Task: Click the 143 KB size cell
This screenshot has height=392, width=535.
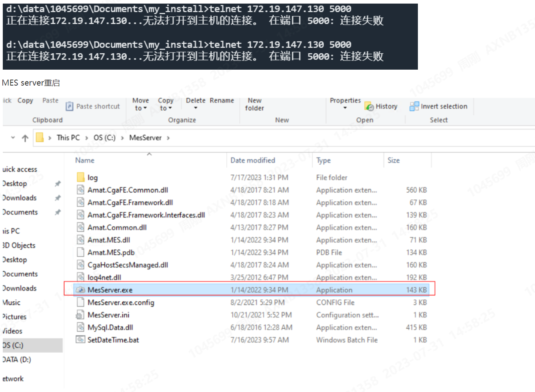Action: (416, 290)
